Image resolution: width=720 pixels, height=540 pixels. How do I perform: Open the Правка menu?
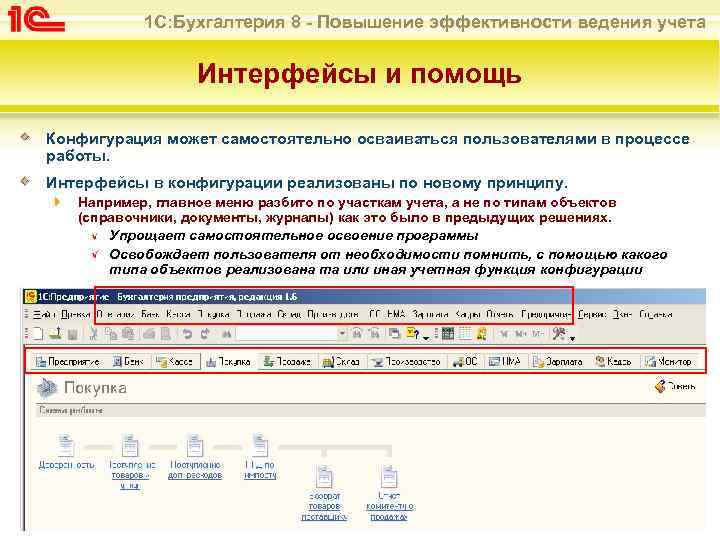click(x=76, y=315)
